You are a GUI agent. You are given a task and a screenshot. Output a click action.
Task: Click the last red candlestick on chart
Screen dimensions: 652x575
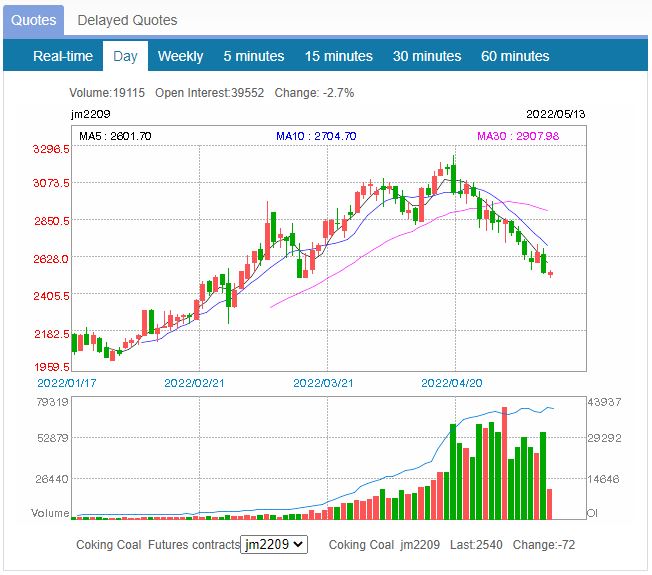coord(550,273)
